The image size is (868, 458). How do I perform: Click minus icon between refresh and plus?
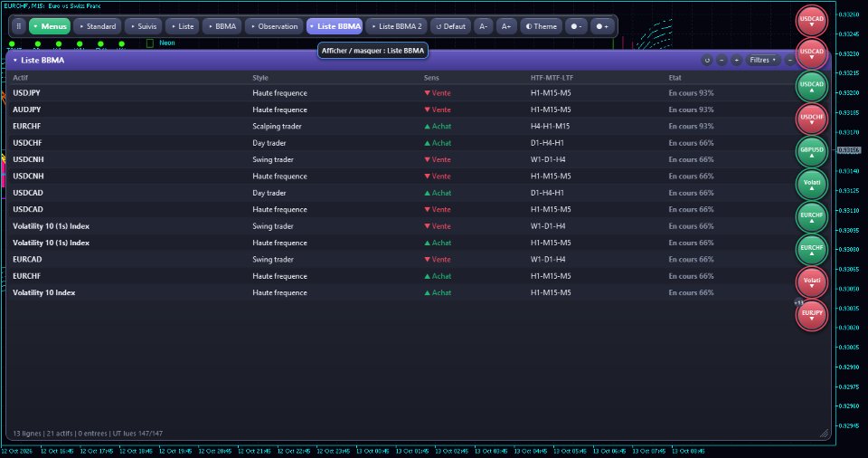(x=722, y=60)
